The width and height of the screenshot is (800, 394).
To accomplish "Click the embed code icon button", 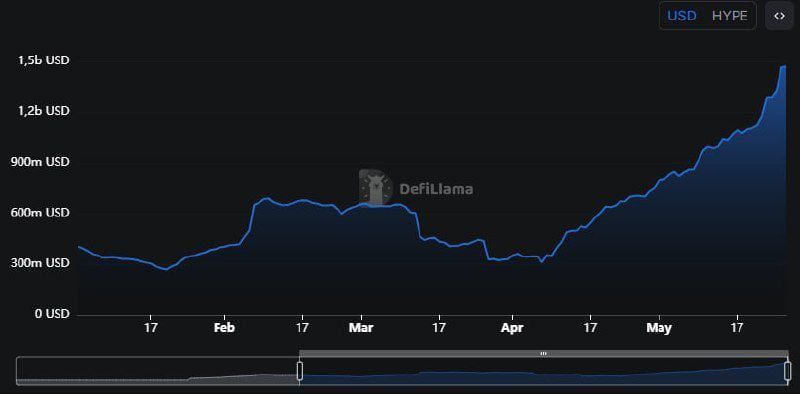I will (x=779, y=16).
